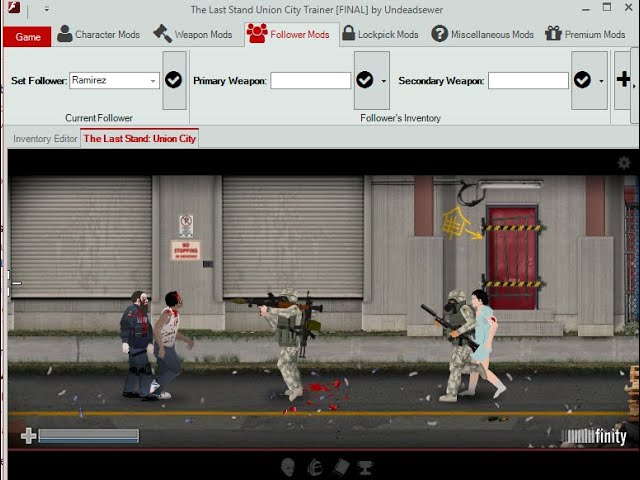Click the journal book icon in game toolbar
Image resolution: width=640 pixels, height=480 pixels.
(341, 467)
